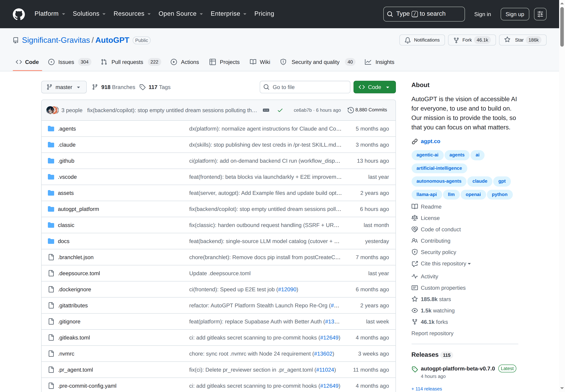Switch to the Pull requests tab
Image resolution: width=565 pixels, height=392 pixels.
point(131,62)
